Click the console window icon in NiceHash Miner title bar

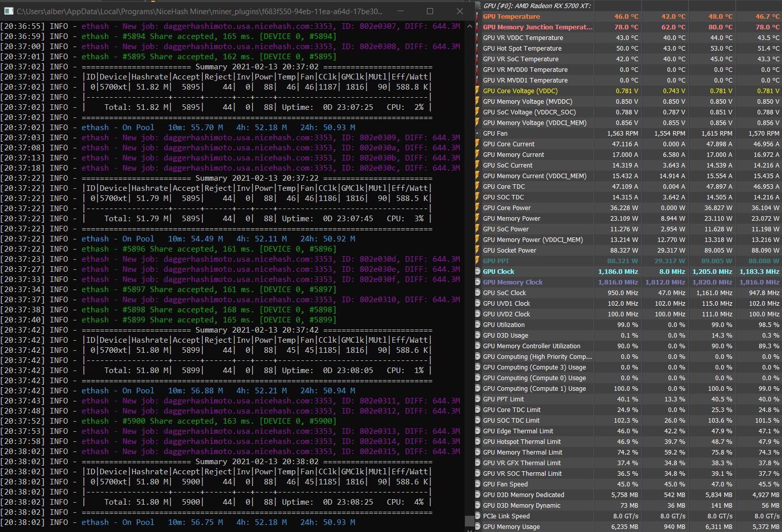[8, 11]
